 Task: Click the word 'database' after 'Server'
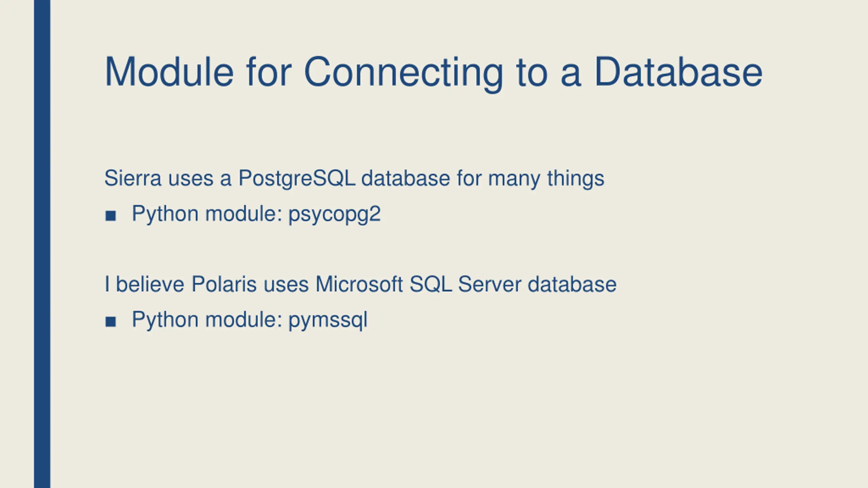(x=572, y=284)
